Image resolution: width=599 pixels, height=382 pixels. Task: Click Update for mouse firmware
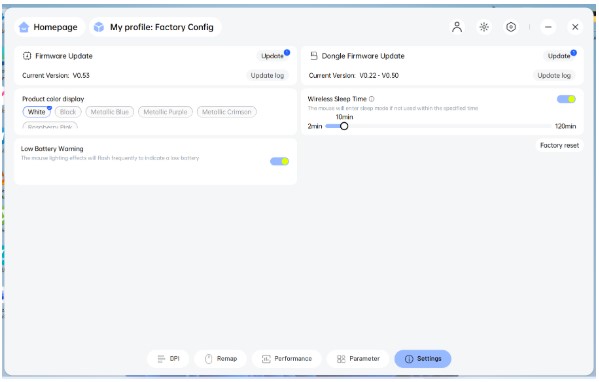pyautogui.click(x=273, y=56)
